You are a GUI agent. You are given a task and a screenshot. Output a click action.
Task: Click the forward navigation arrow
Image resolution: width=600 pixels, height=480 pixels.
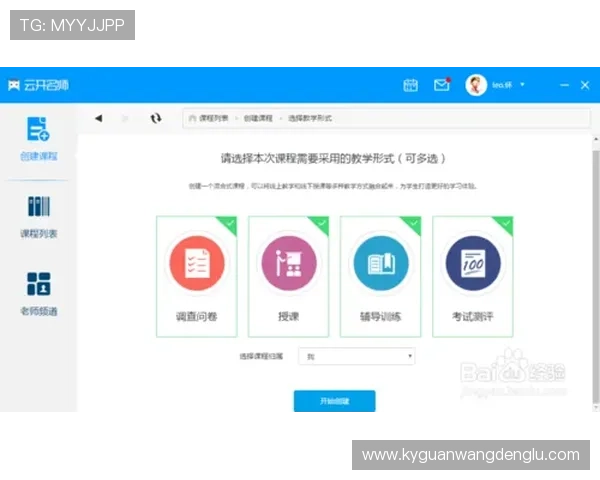click(x=125, y=118)
